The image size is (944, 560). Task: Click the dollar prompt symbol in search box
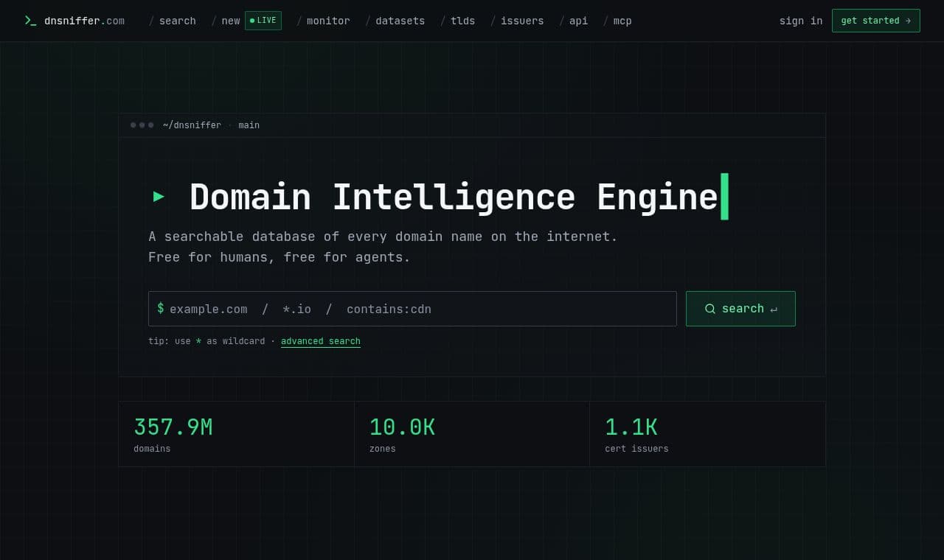coord(161,308)
